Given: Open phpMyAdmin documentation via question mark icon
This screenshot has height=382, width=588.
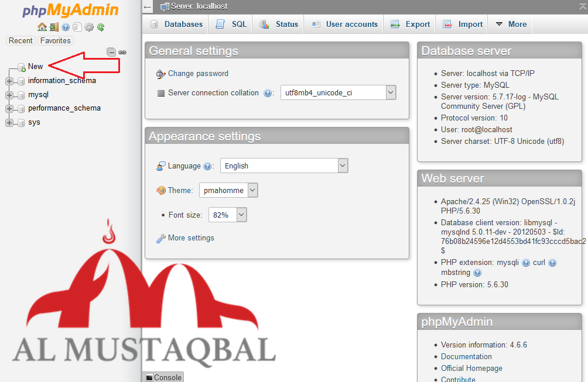Looking at the screenshot, I should tap(64, 27).
